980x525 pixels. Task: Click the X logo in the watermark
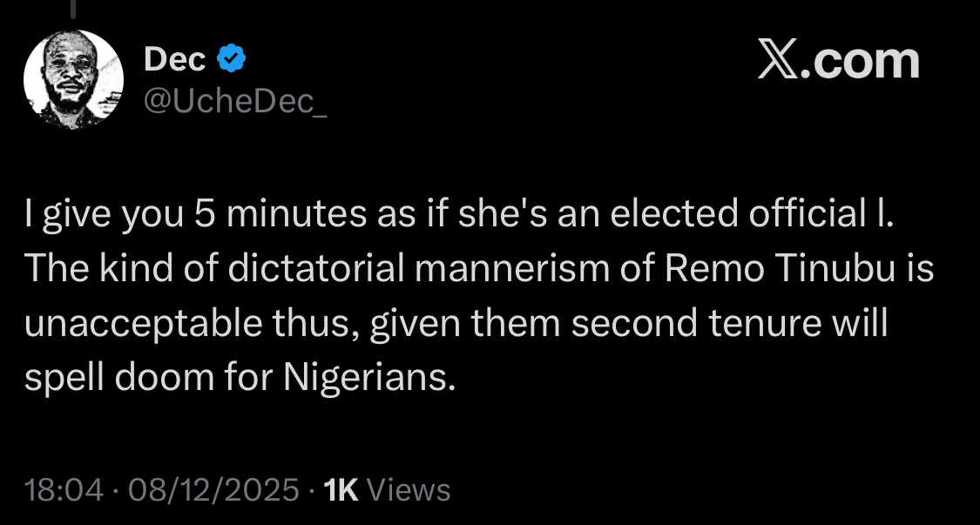777,62
